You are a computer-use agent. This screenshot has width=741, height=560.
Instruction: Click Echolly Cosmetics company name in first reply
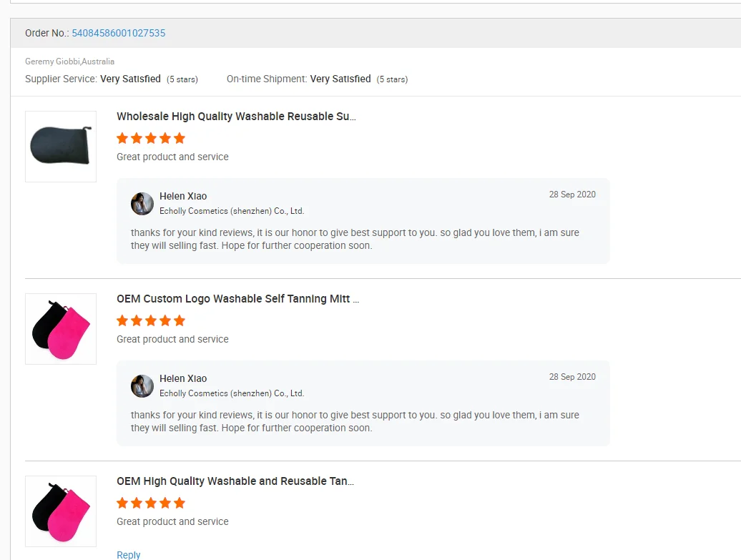pos(232,211)
